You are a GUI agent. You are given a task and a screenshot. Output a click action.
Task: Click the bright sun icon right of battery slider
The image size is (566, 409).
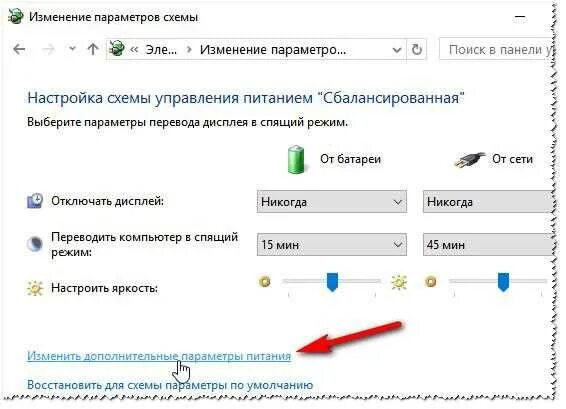[399, 282]
